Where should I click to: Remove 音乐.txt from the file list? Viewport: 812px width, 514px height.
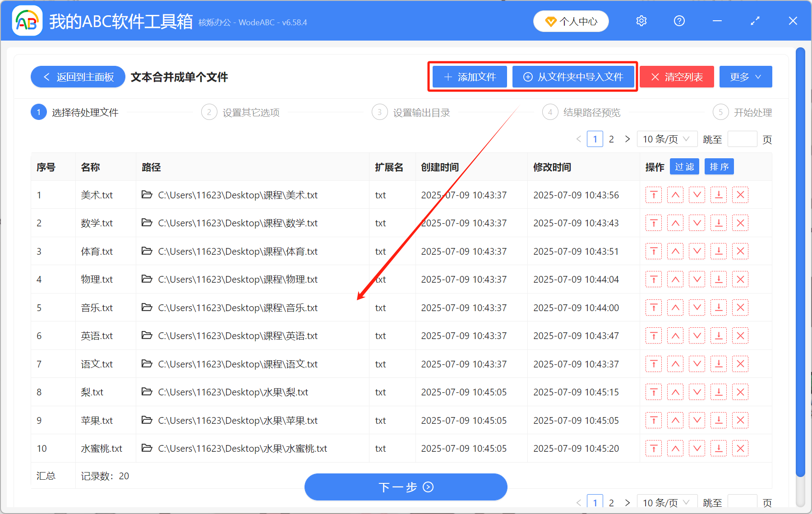pos(740,307)
